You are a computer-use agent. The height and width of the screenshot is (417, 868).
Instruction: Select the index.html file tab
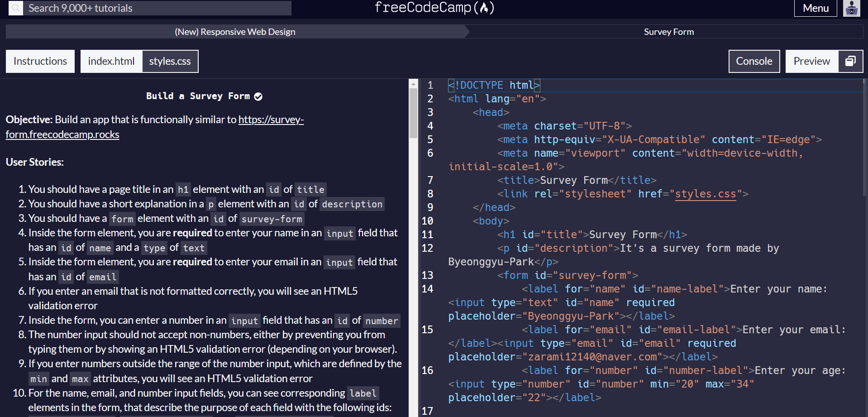111,61
